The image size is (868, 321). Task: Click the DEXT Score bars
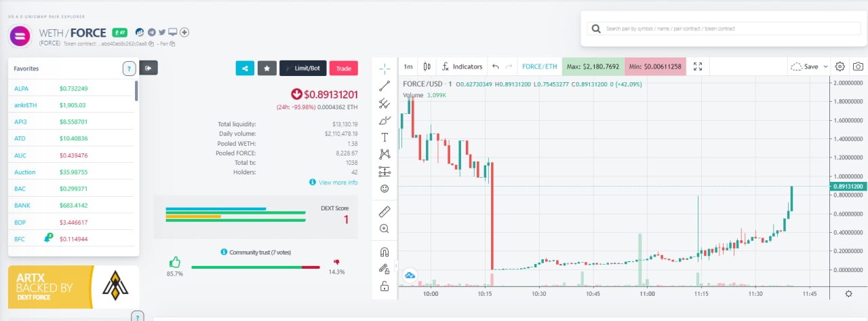point(235,214)
